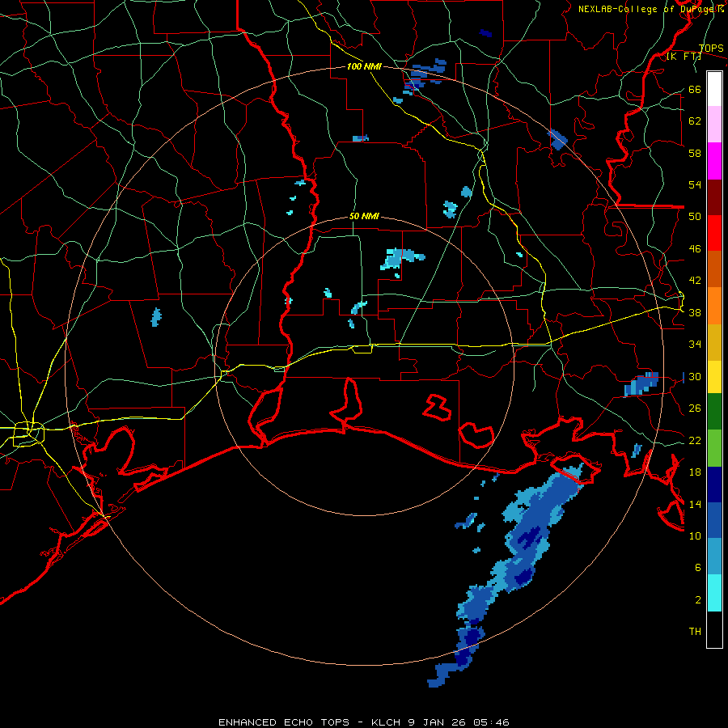The image size is (728, 728).
Task: Click the legend value 62
Action: tap(695, 121)
